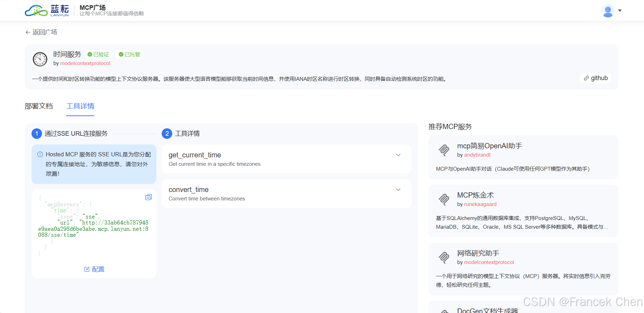The height and width of the screenshot is (313, 644).
Task: Open mcp简易OpenAI助手 recommended service
Action: coord(489,146)
